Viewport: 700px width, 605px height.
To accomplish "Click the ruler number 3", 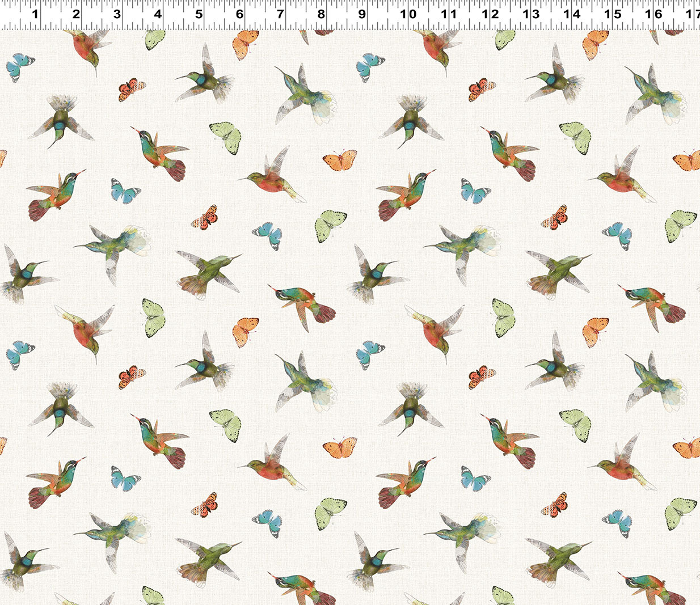I will click(x=117, y=14).
